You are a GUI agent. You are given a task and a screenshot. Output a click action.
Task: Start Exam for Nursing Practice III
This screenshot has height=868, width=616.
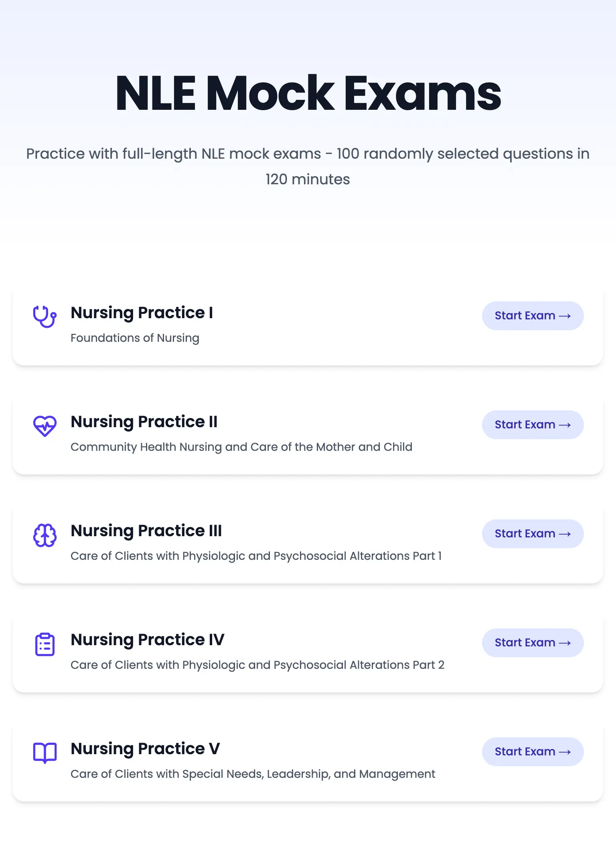pyautogui.click(x=532, y=534)
